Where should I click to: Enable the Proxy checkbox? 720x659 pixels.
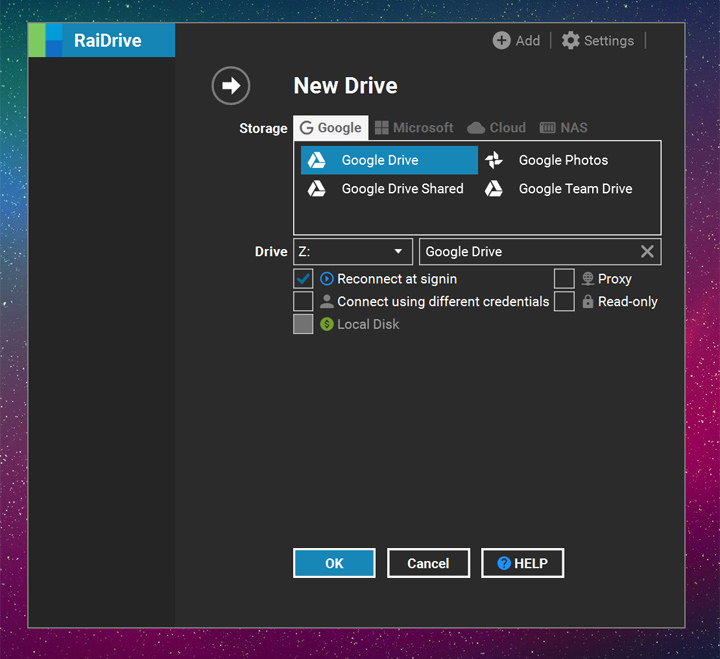(x=564, y=279)
